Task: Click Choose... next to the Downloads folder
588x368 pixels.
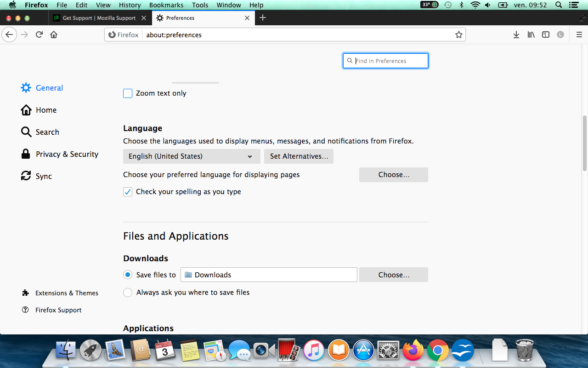Action: tap(394, 275)
